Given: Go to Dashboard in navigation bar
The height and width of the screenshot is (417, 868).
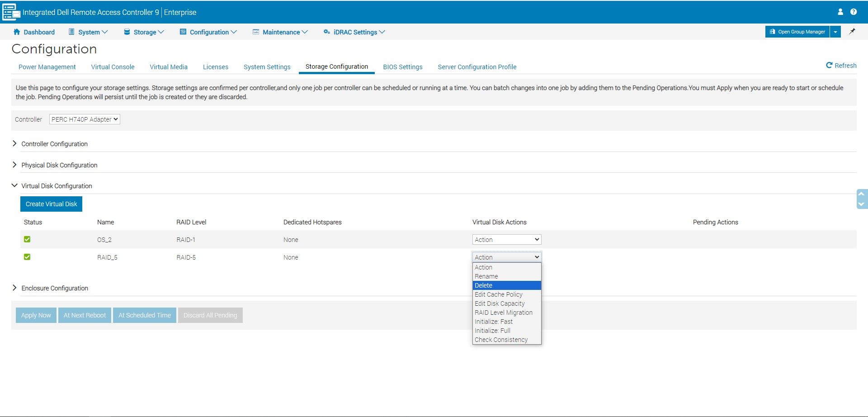Looking at the screenshot, I should click(34, 32).
